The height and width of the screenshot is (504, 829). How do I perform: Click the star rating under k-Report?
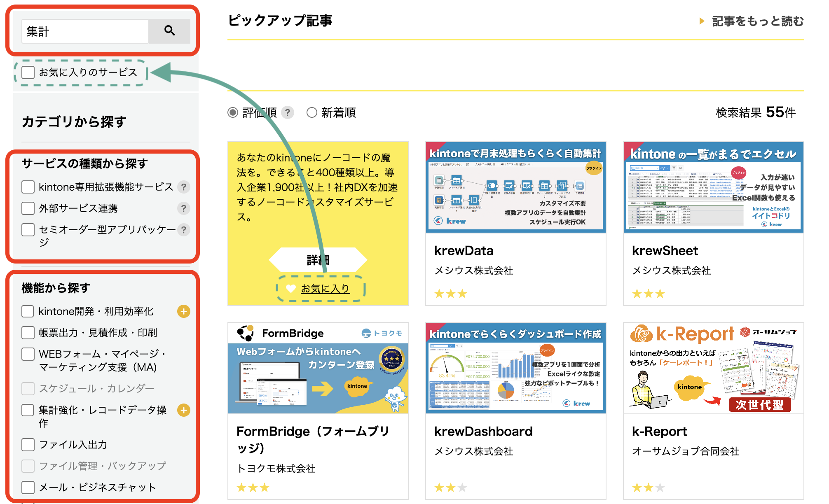coord(648,488)
